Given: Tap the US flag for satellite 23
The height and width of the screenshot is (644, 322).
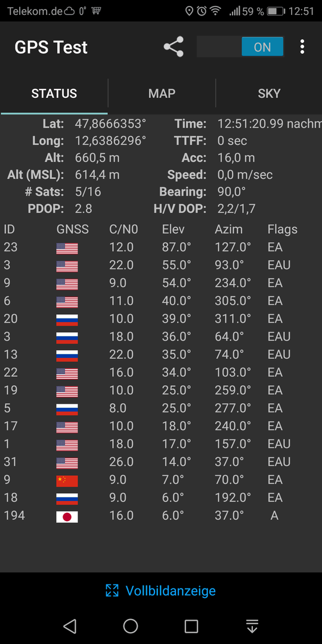Looking at the screenshot, I should click(x=67, y=248).
